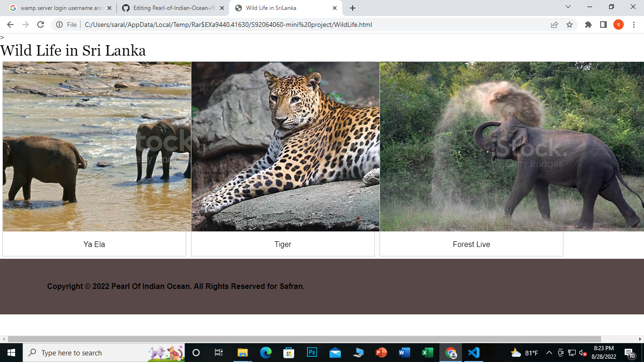Open Photoshop from the taskbar
Screen dimensions: 644x362
(x=311, y=353)
